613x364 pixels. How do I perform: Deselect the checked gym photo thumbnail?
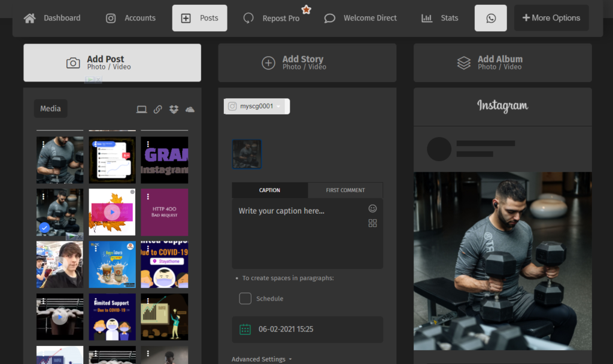click(60, 213)
